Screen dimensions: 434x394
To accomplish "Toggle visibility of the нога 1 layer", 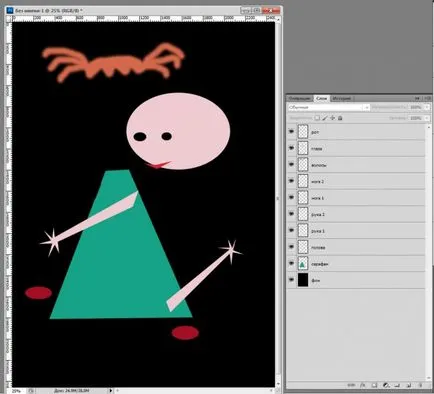I will click(x=292, y=197).
